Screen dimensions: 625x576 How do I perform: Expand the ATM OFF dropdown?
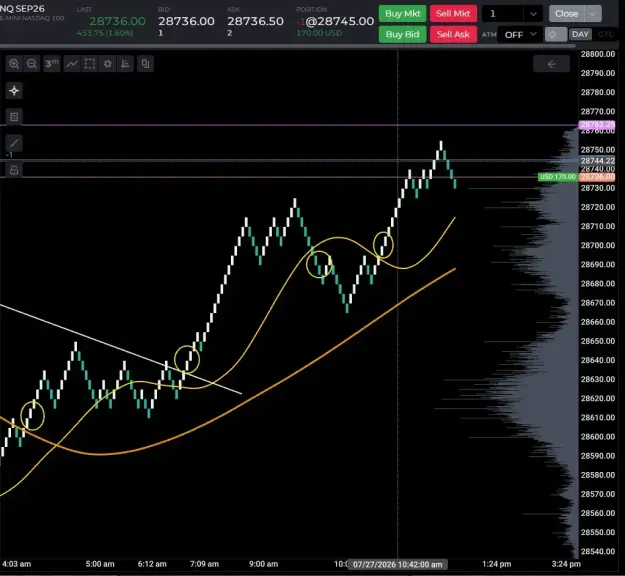pyautogui.click(x=520, y=35)
